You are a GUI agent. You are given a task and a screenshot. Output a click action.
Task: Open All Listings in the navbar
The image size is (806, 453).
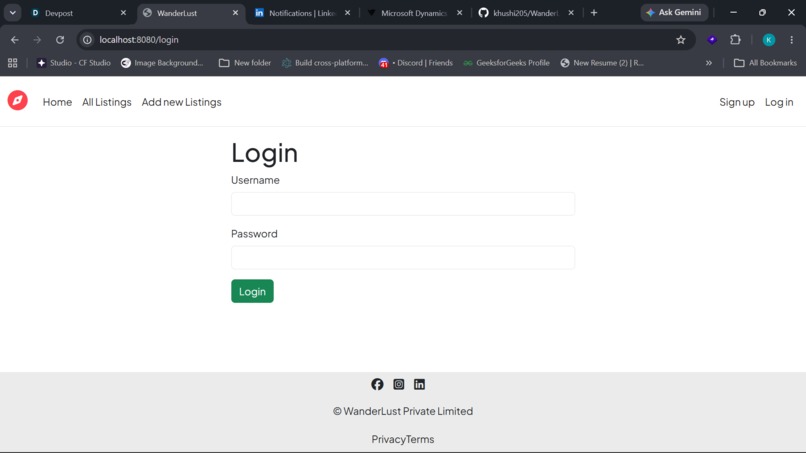click(x=107, y=102)
